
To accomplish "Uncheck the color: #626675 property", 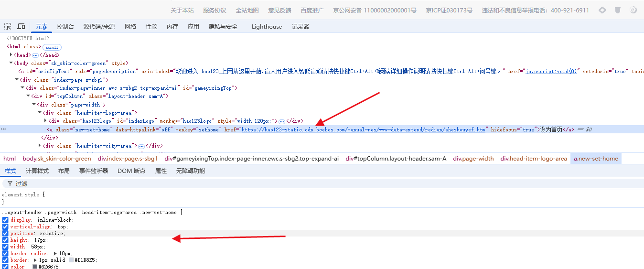I will [5, 267].
